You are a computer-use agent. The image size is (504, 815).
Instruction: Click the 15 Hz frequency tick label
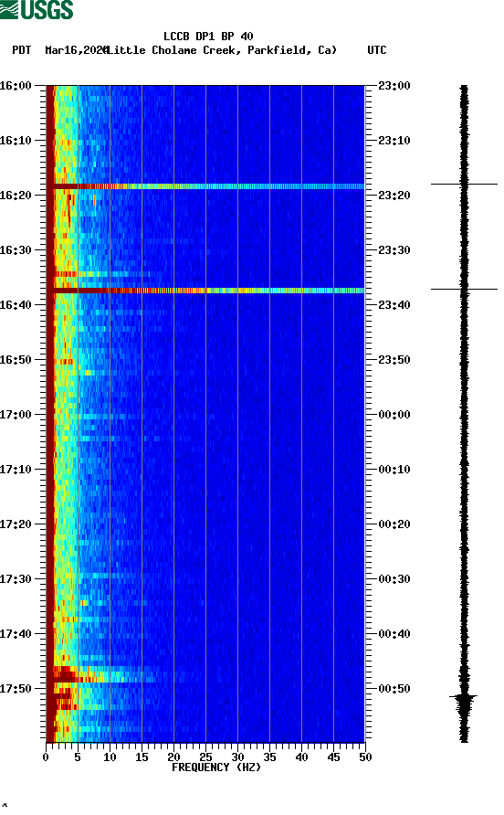142,757
